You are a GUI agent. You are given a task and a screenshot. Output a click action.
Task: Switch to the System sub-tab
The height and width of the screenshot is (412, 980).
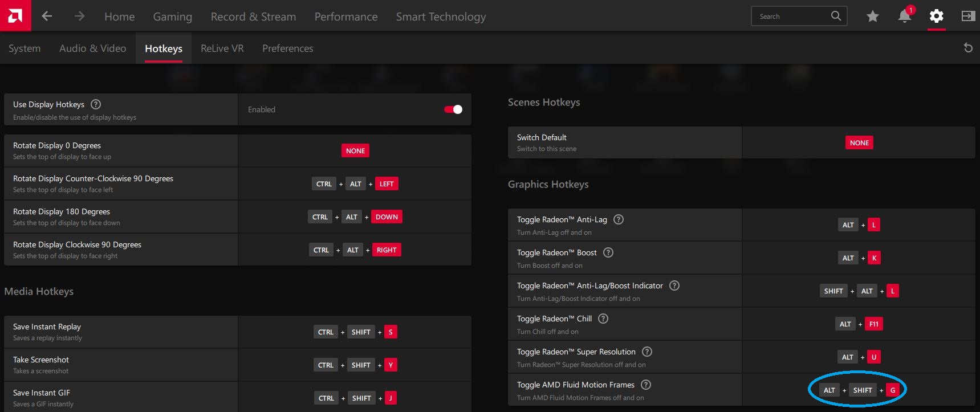click(x=25, y=48)
